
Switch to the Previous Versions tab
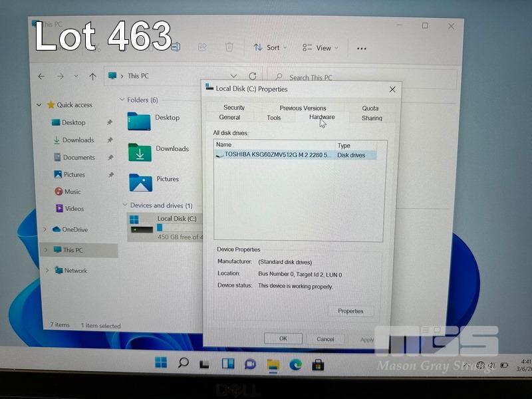(x=303, y=108)
